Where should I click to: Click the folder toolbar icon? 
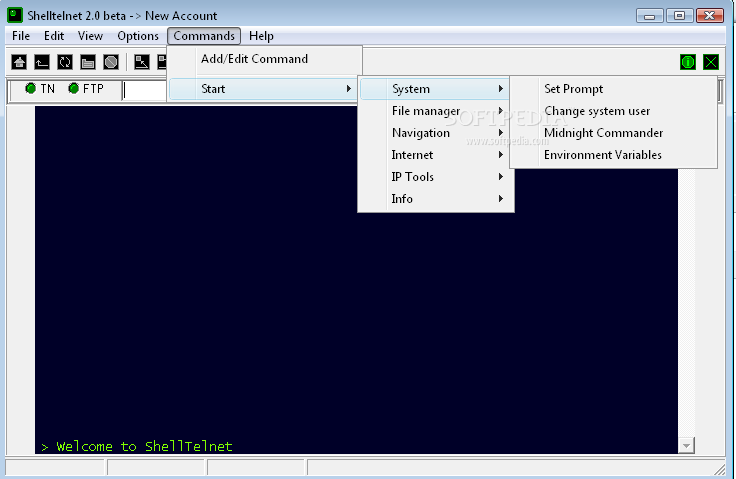[x=88, y=62]
